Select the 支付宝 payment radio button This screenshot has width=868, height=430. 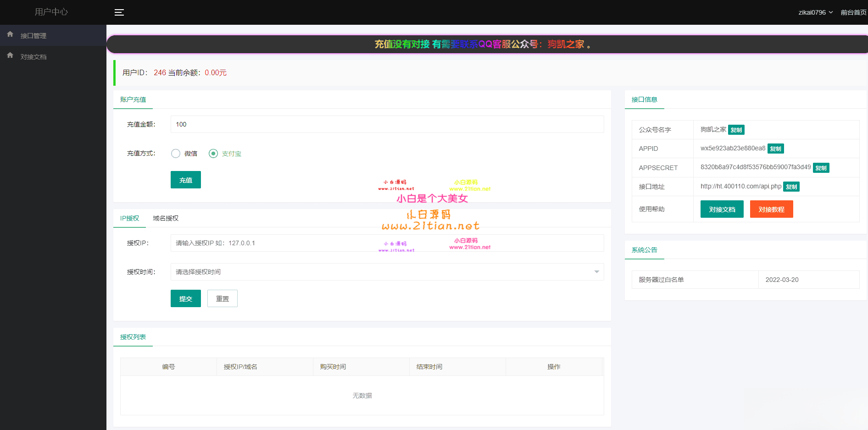click(213, 153)
